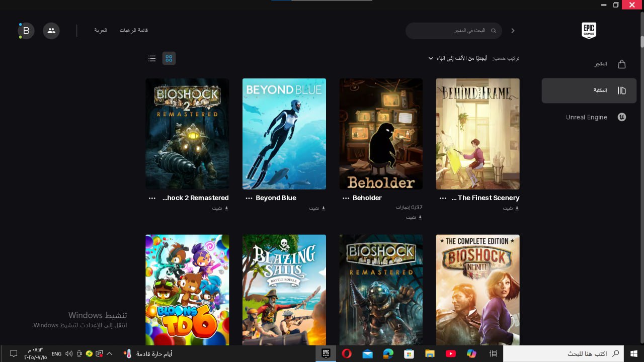Open Microsoft Edge from the taskbar
The image size is (644, 362).
click(388, 353)
